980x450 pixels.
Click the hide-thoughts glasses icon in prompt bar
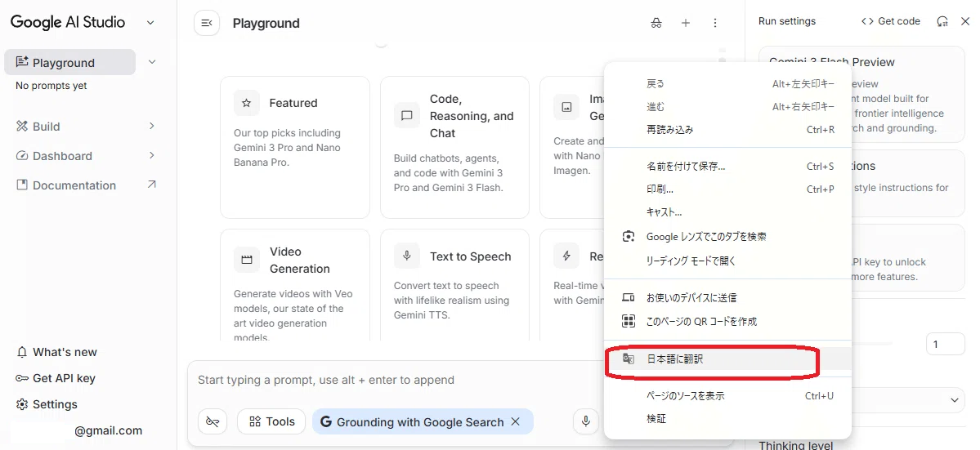213,421
